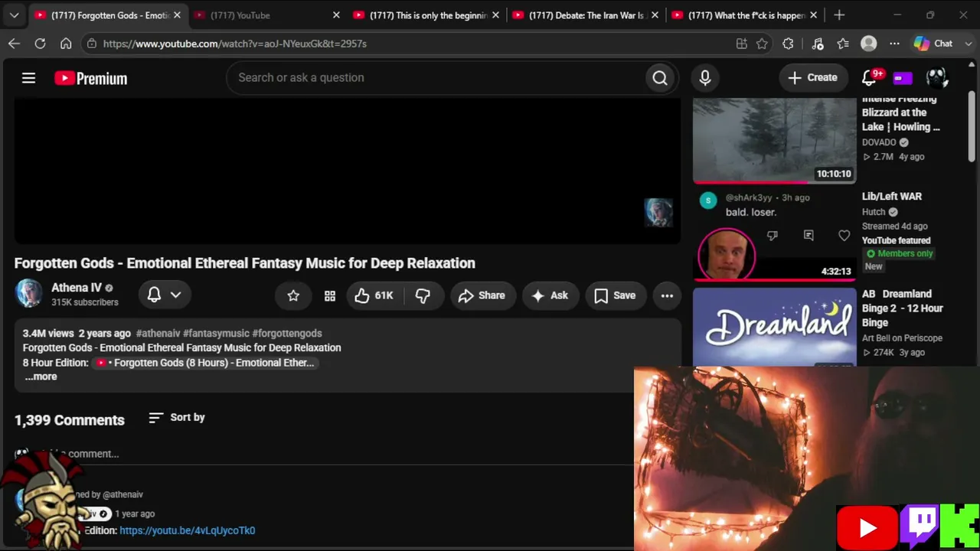Open the YouTube guide hamburger menu
Screen dimensions: 980x551
point(28,78)
